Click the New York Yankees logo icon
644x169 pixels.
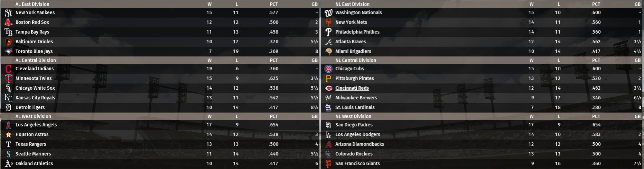[x=8, y=13]
